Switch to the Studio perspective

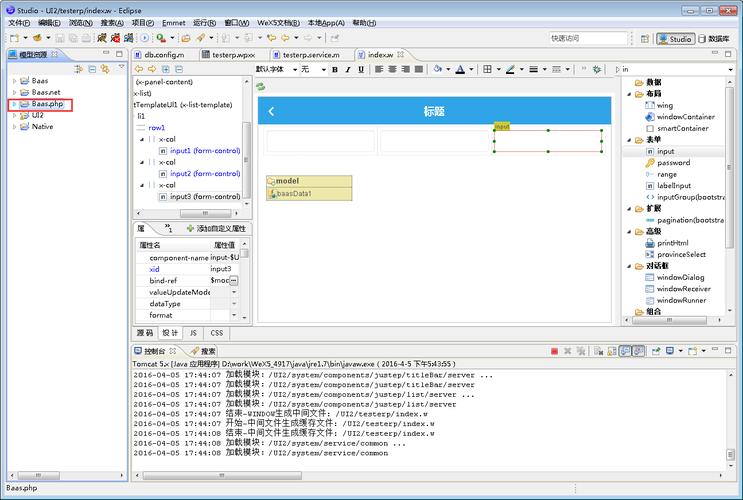(x=675, y=39)
